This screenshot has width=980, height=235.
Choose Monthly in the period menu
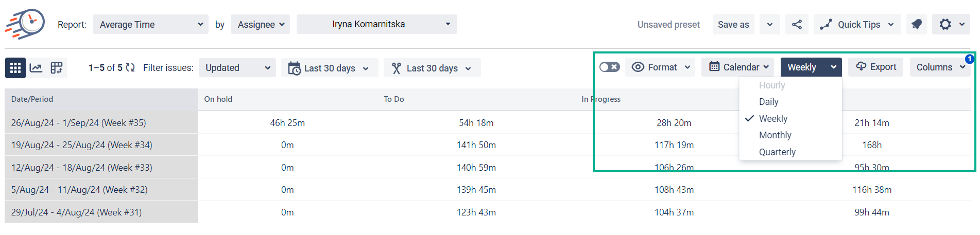click(x=775, y=135)
